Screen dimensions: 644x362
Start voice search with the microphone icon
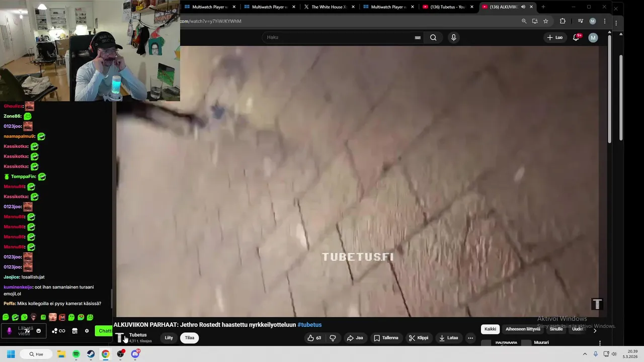pos(453,37)
